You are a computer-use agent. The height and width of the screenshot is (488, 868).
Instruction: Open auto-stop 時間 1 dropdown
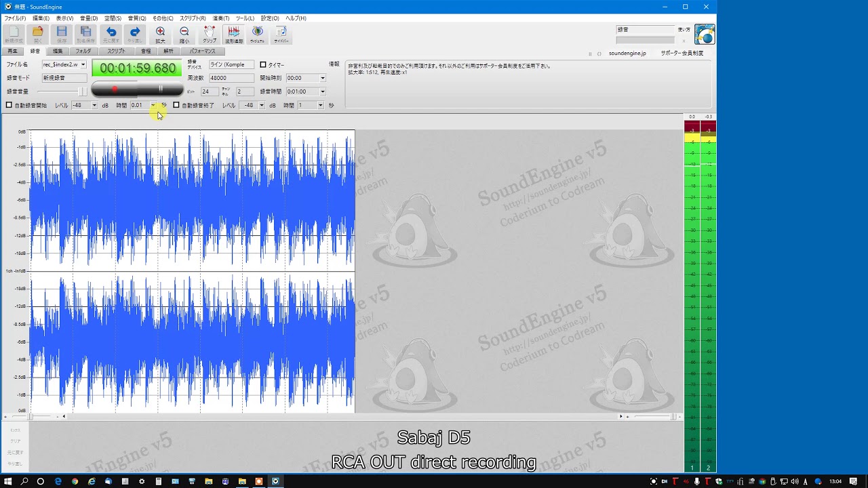pyautogui.click(x=321, y=105)
